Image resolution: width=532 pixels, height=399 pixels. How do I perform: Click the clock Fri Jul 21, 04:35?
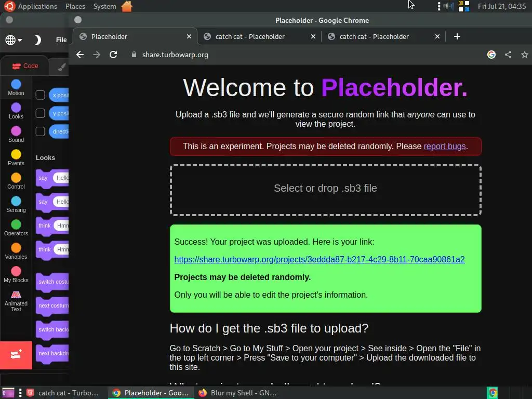tap(502, 6)
